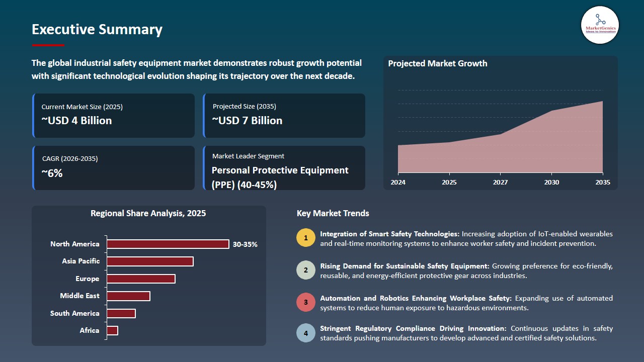644x362 pixels.
Task: Click the Africa bar in Regional Share chart
Action: [x=112, y=330]
